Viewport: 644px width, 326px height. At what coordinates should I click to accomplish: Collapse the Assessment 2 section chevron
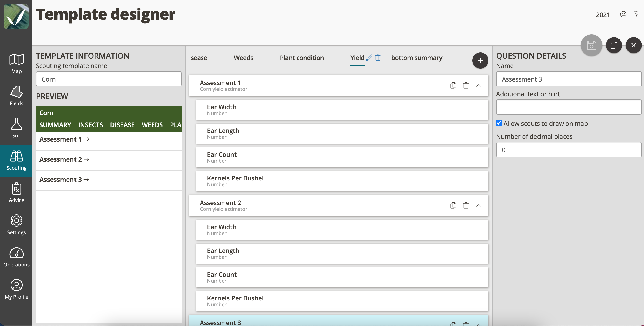[478, 205]
